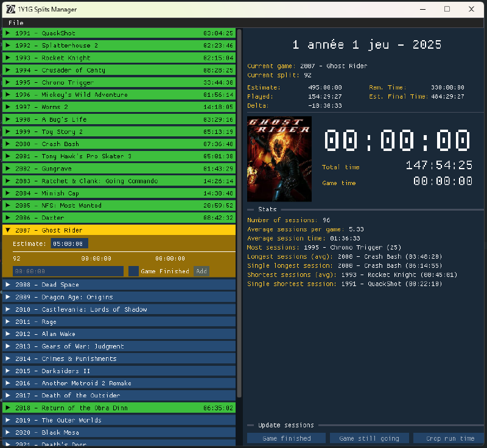Select the 1993 - Rocket Knight row
Viewport: 487px width, 448px height.
point(119,58)
